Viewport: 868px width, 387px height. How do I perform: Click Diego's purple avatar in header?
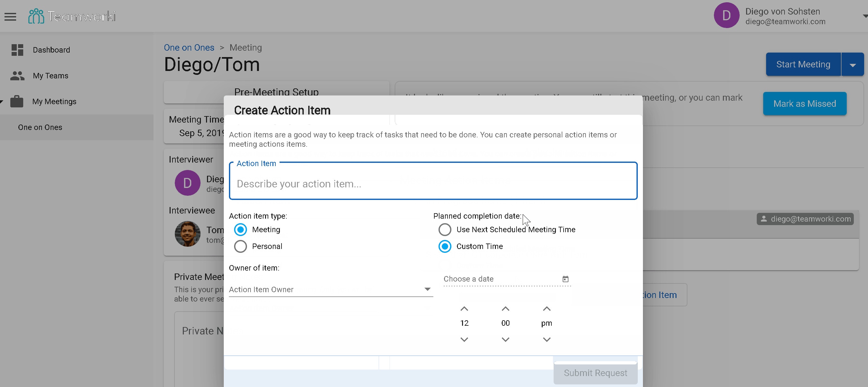pos(726,15)
